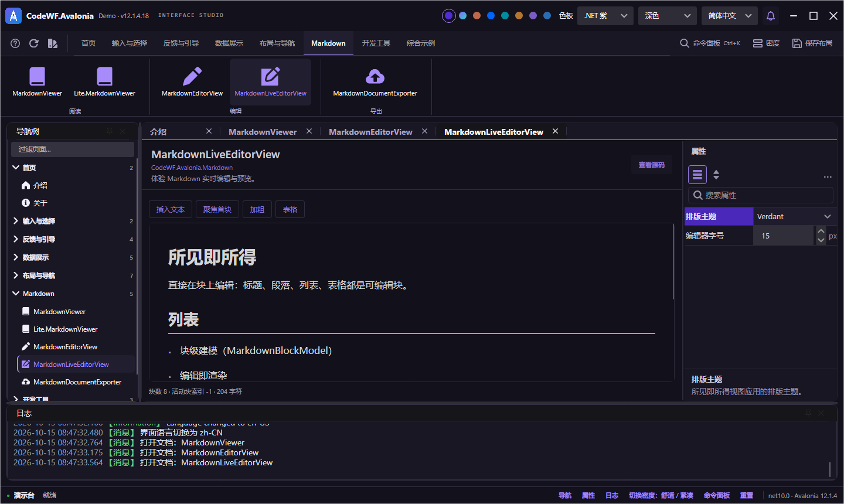The image size is (844, 504).
Task: Expand the 数据展示 tree group
Action: click(16, 257)
